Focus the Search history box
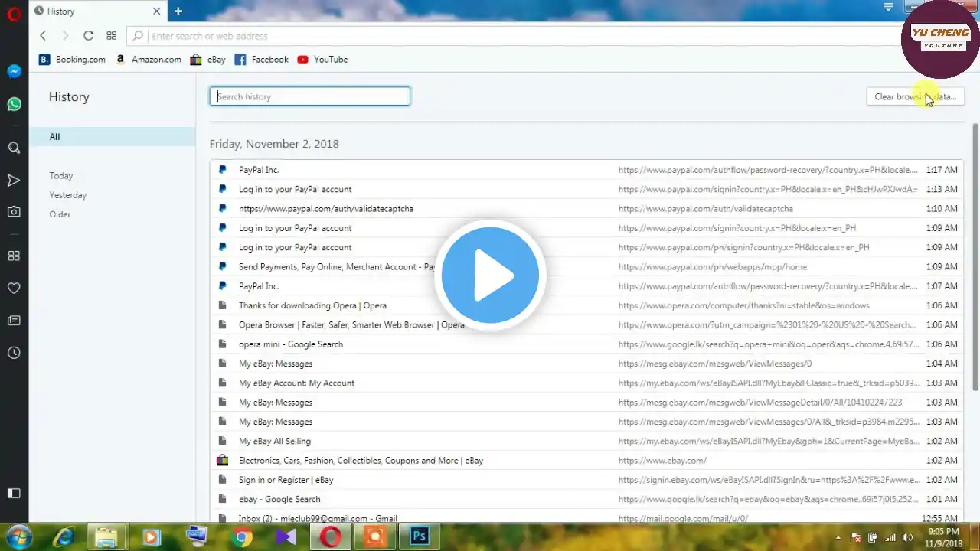Screen dimensions: 980x551 [x=310, y=96]
